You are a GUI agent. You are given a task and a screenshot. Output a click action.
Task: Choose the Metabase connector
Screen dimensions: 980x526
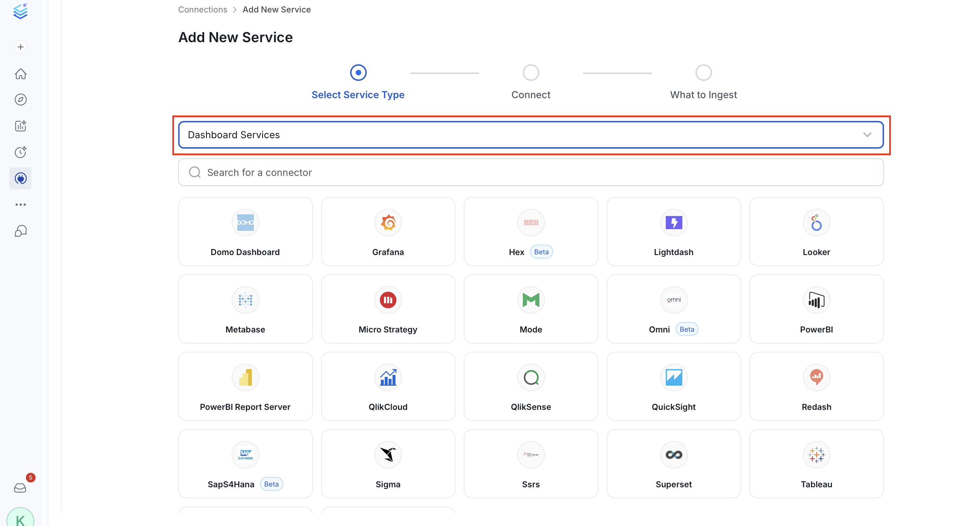pyautogui.click(x=246, y=309)
